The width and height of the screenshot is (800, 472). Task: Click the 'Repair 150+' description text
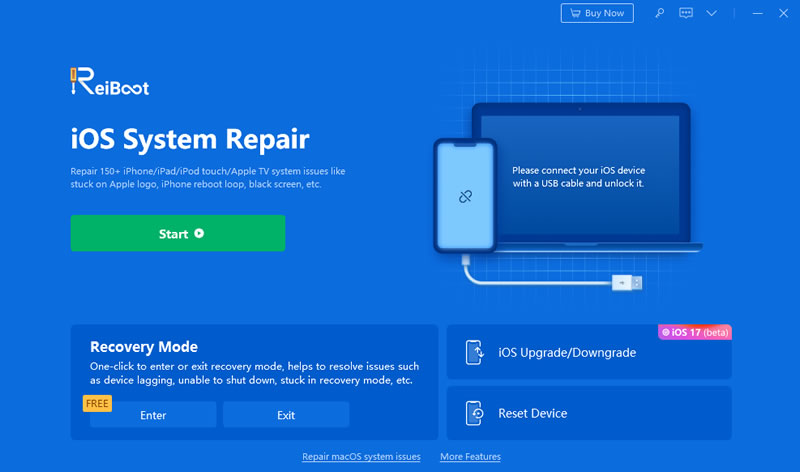click(208, 178)
